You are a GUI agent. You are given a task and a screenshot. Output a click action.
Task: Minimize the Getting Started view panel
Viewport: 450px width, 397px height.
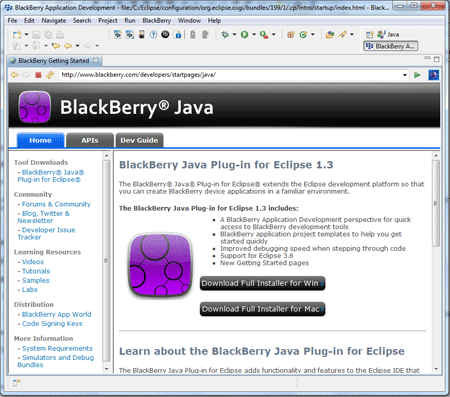tap(427, 58)
